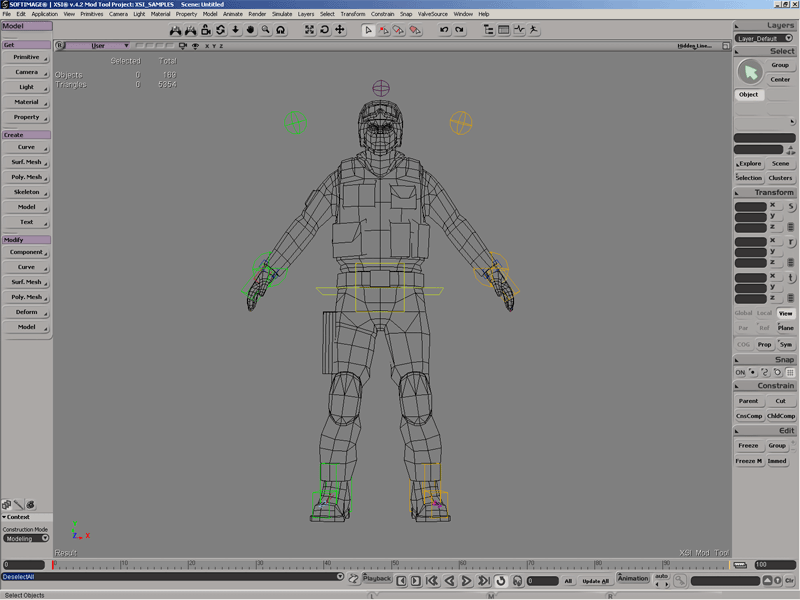Open the User view dropdown
The width and height of the screenshot is (800, 600).
tap(98, 46)
